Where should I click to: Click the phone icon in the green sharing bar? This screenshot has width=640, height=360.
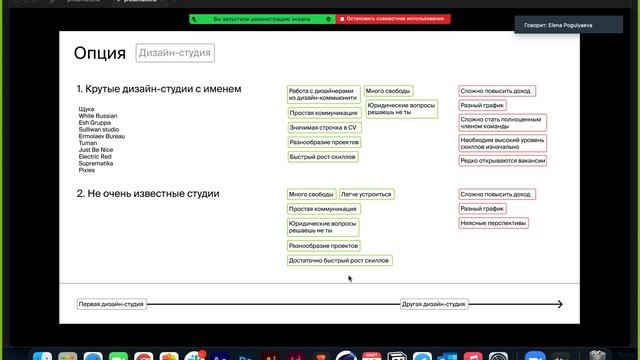tap(195, 19)
